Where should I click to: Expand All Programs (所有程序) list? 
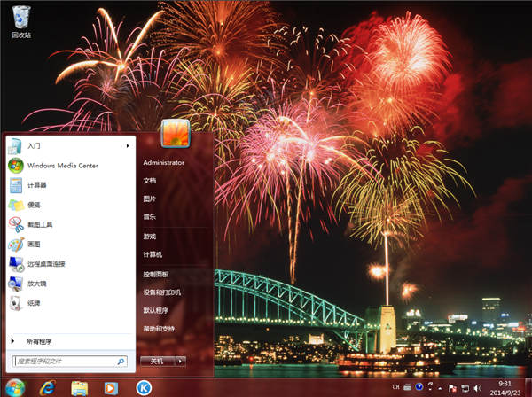(x=39, y=340)
